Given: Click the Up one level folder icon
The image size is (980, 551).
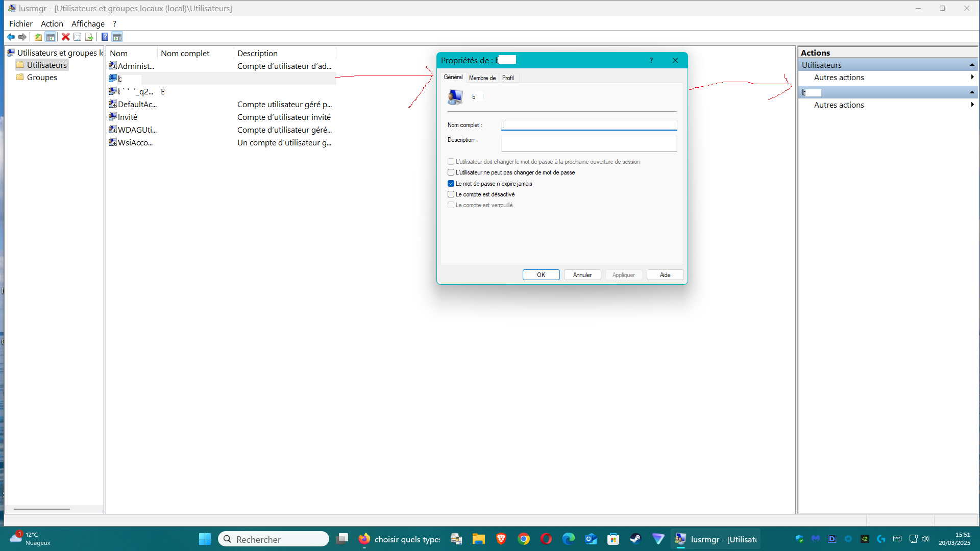Looking at the screenshot, I should click(x=38, y=37).
